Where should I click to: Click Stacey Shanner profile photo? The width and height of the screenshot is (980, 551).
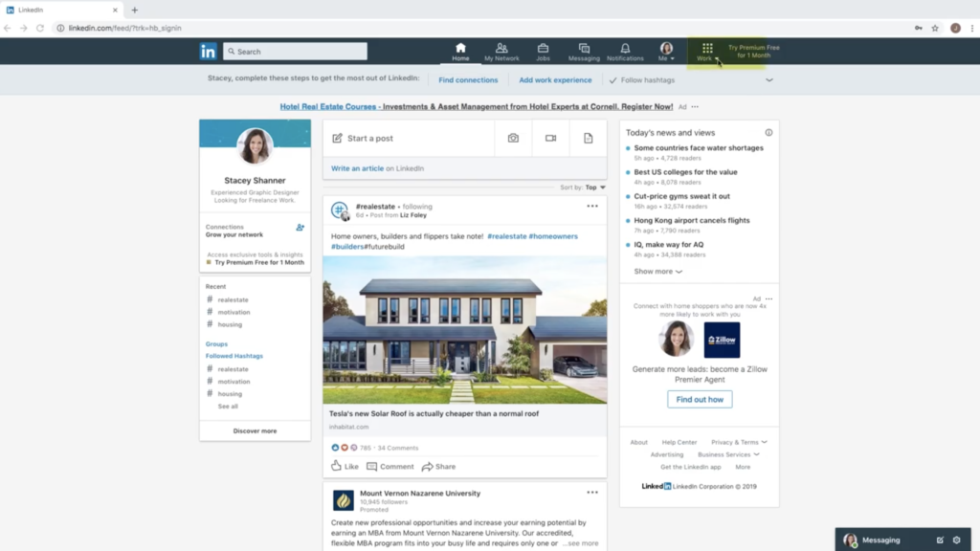pos(255,145)
